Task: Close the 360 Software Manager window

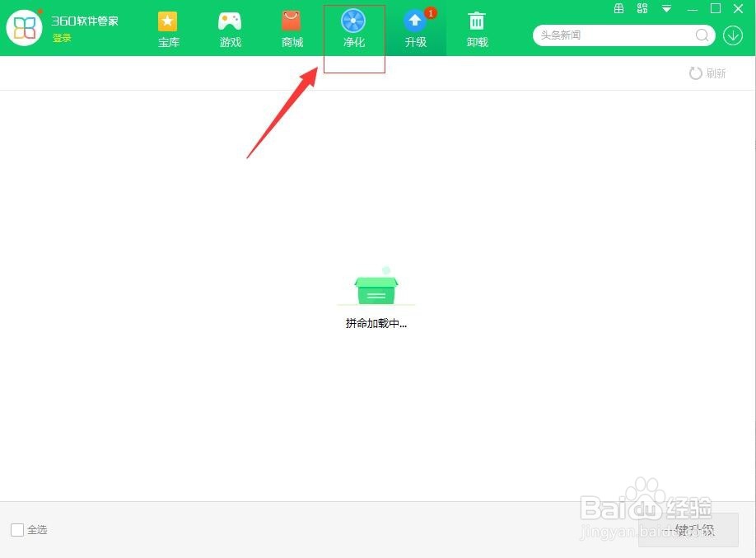Action: (x=738, y=8)
